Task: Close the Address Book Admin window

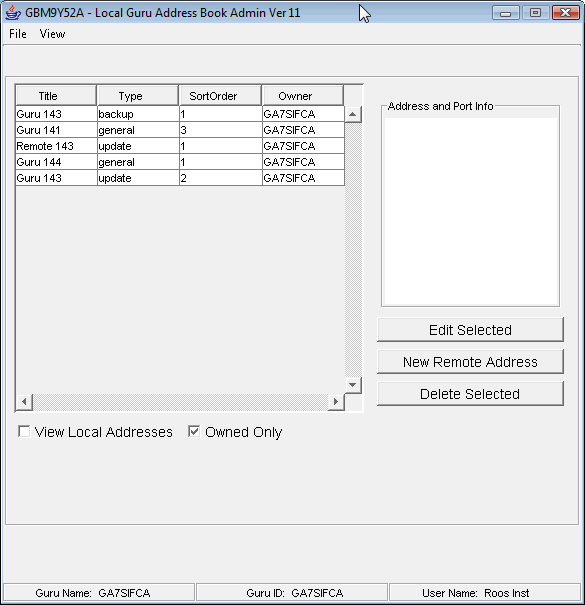Action: click(x=565, y=13)
